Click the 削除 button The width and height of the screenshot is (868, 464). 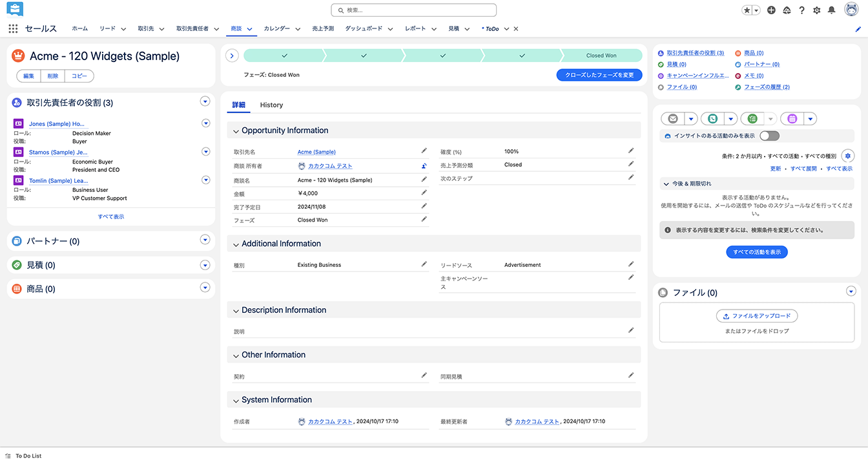coord(52,76)
